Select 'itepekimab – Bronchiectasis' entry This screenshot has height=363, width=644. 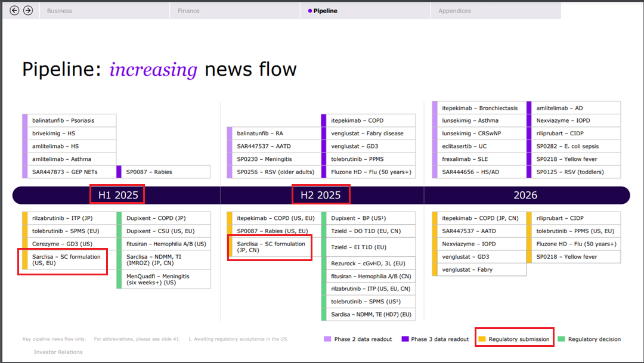click(x=479, y=108)
